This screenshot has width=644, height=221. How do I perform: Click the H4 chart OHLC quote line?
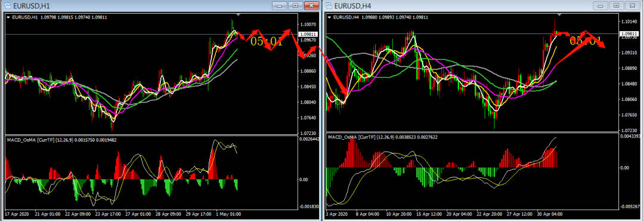380,17
